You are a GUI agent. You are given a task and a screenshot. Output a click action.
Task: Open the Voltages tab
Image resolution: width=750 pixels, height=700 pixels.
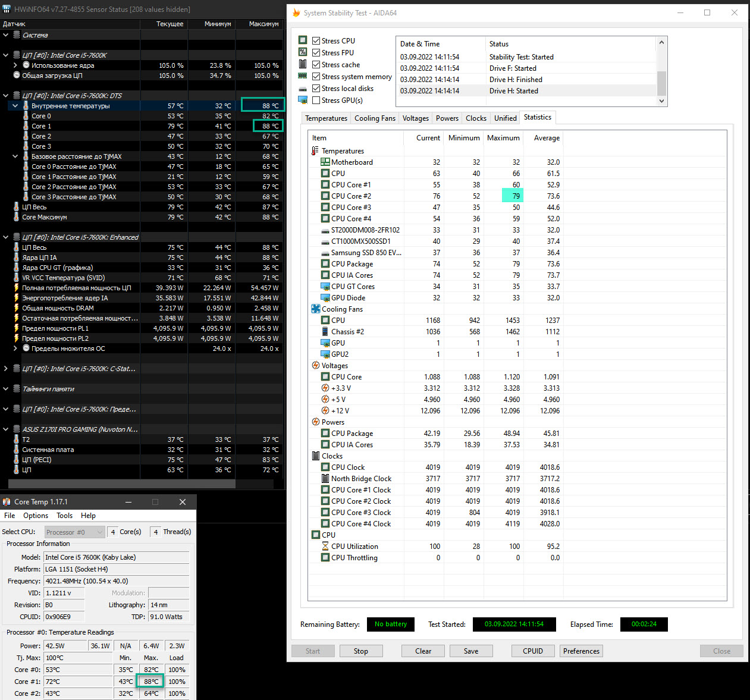click(x=415, y=118)
